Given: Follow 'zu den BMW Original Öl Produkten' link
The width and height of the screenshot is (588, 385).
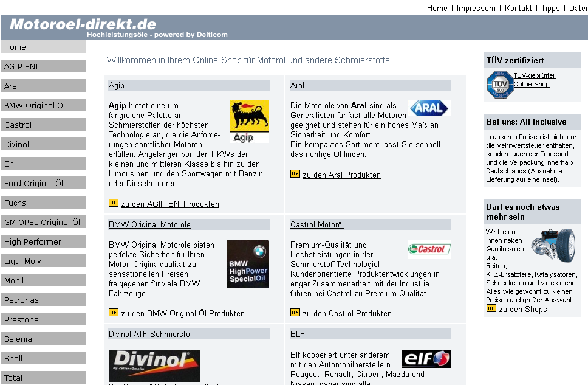Looking at the screenshot, I should (x=183, y=313).
